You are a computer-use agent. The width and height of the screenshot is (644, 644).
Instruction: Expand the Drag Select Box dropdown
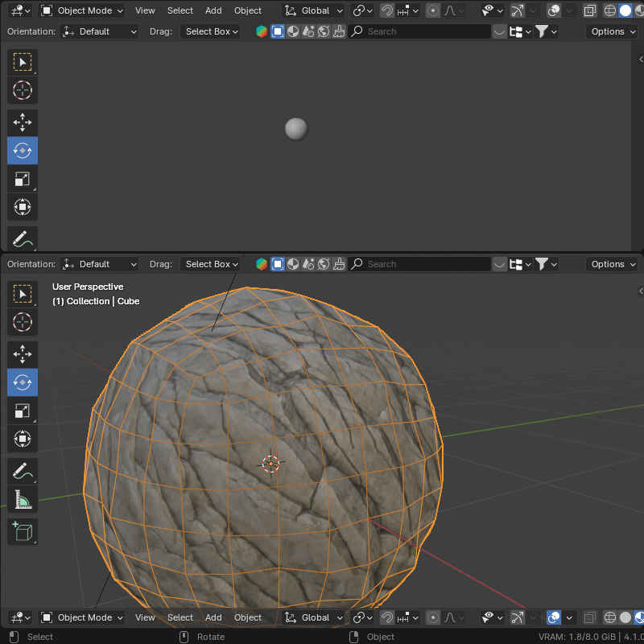coord(210,31)
